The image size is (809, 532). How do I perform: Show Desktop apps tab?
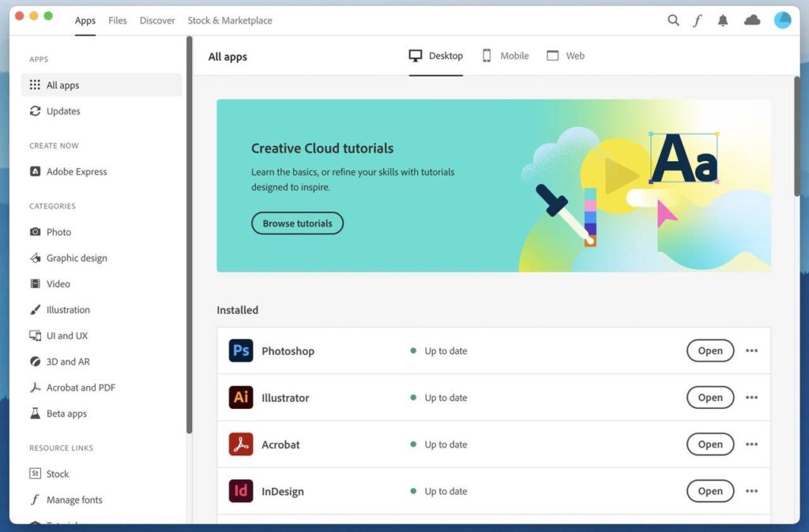pyautogui.click(x=436, y=56)
